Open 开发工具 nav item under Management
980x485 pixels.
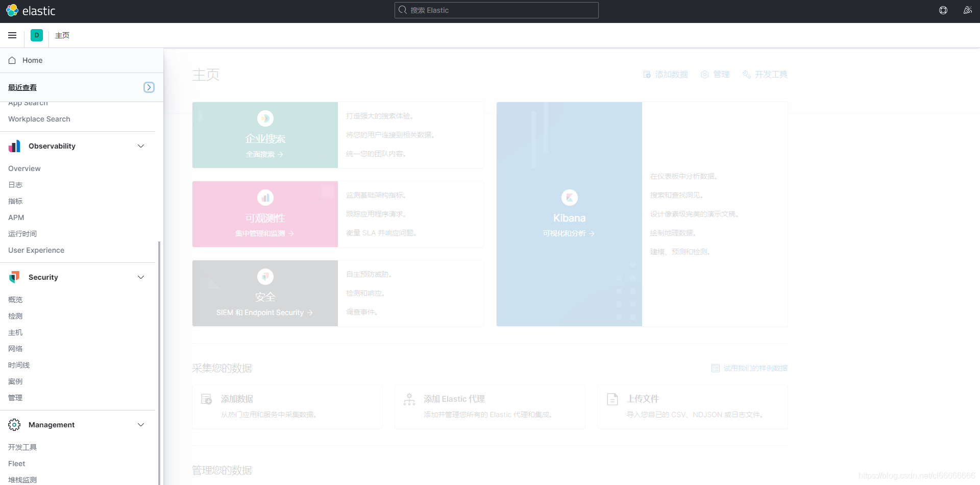(x=22, y=447)
